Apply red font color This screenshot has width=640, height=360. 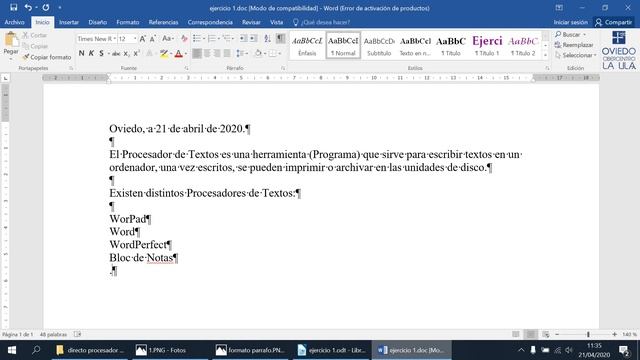point(178,53)
